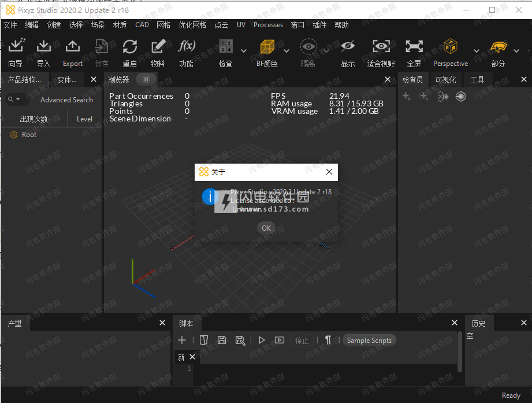Click the hexagon cube inspector icon

460,97
